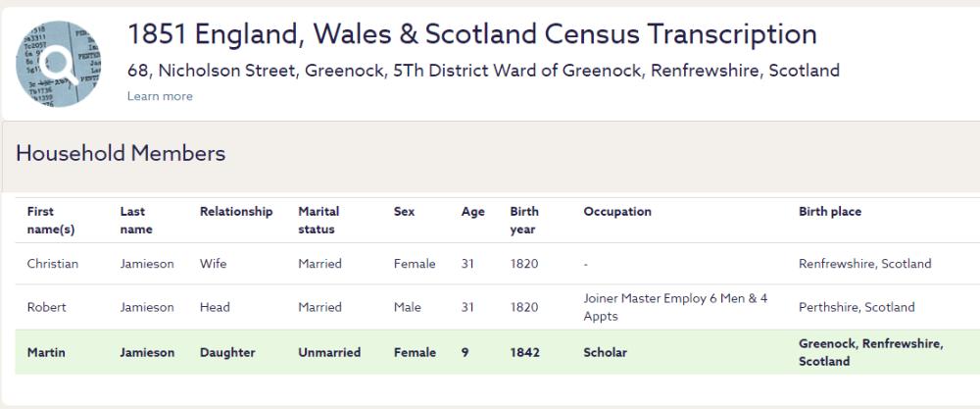The width and height of the screenshot is (980, 409).
Task: Select Robert's first name in the table
Action: 47,307
